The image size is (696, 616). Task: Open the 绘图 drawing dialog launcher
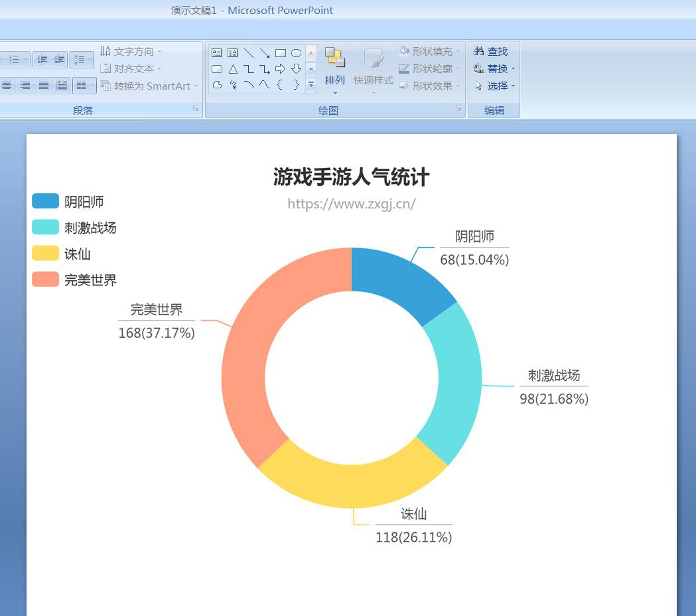pyautogui.click(x=458, y=109)
